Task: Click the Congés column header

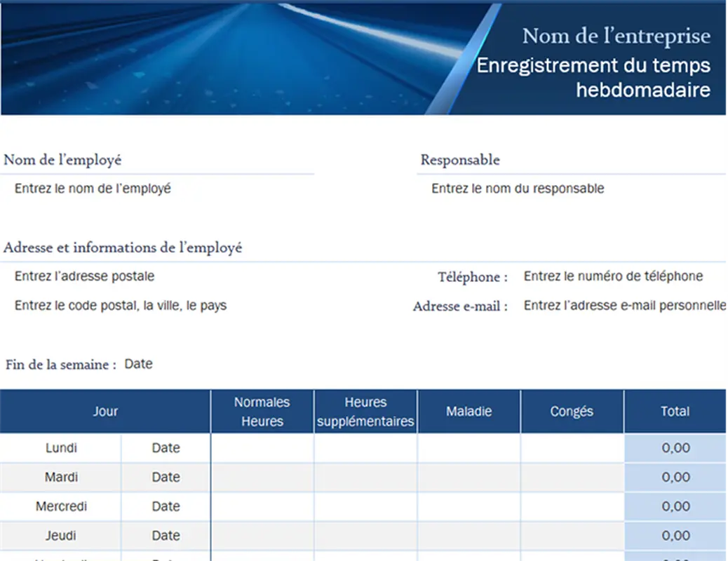Action: click(572, 411)
